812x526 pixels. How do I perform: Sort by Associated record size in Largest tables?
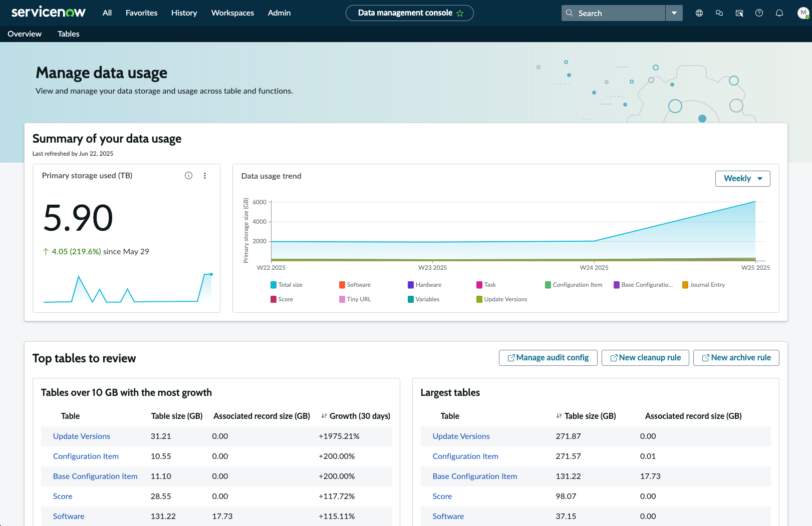tap(693, 416)
